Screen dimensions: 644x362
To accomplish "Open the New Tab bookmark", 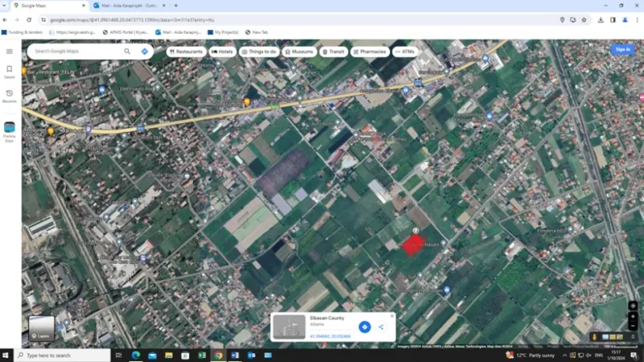I will click(x=256, y=32).
